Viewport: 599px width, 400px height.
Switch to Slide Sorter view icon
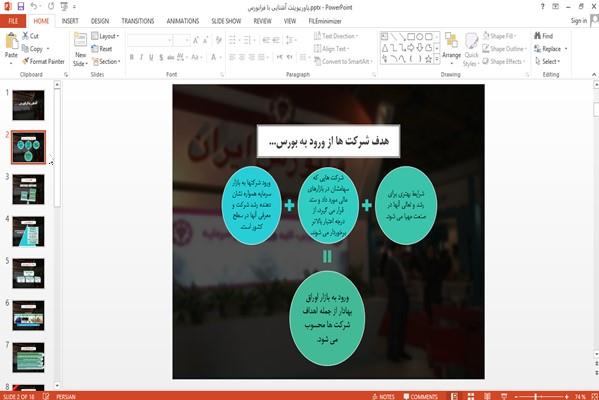tap(471, 397)
